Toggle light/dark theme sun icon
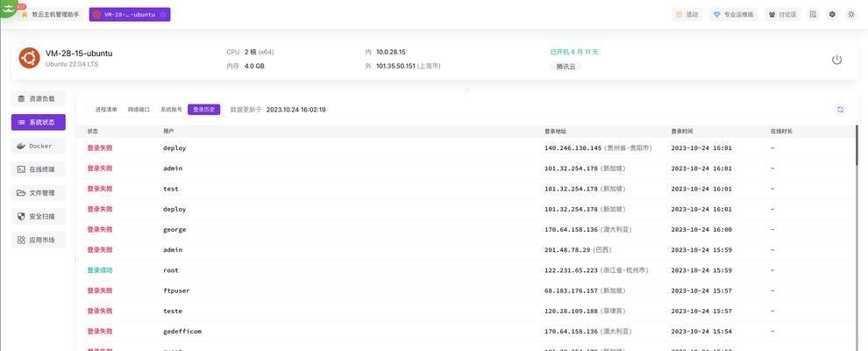Image resolution: width=868 pixels, height=351 pixels. point(851,15)
